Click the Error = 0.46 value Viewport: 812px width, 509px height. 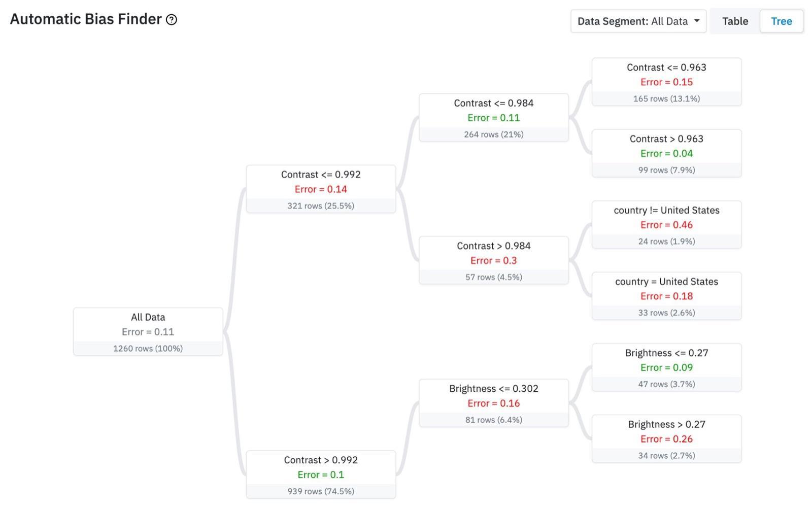666,225
